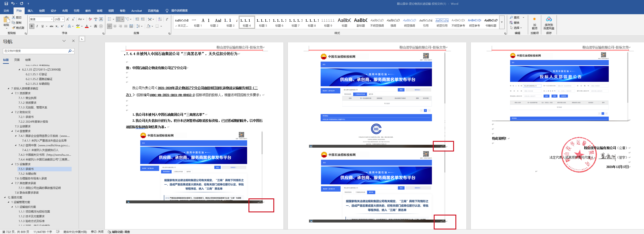Viewport: 644px width, 234px height.
Task: Copy the selection via 复制
Action: click(x=17, y=23)
